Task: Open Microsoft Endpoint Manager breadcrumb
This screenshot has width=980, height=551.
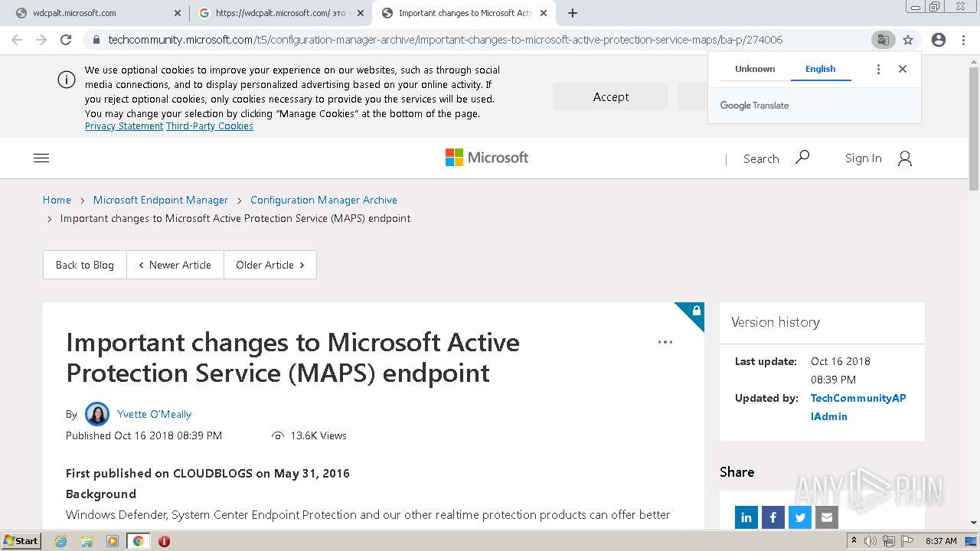Action: click(x=161, y=200)
